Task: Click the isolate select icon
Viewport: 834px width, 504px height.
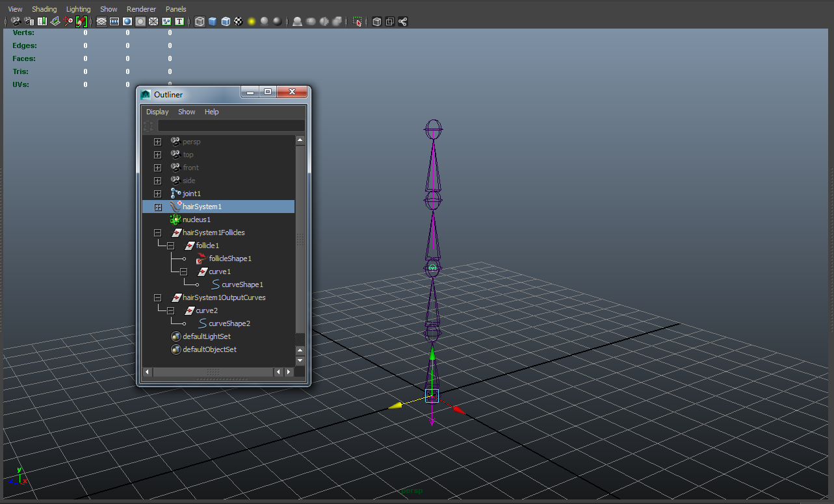Action: point(356,21)
